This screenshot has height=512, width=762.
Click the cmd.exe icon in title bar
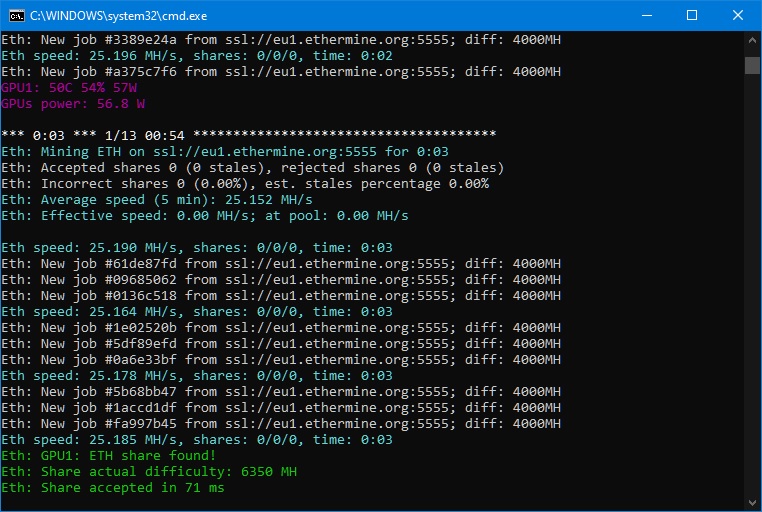pyautogui.click(x=17, y=16)
